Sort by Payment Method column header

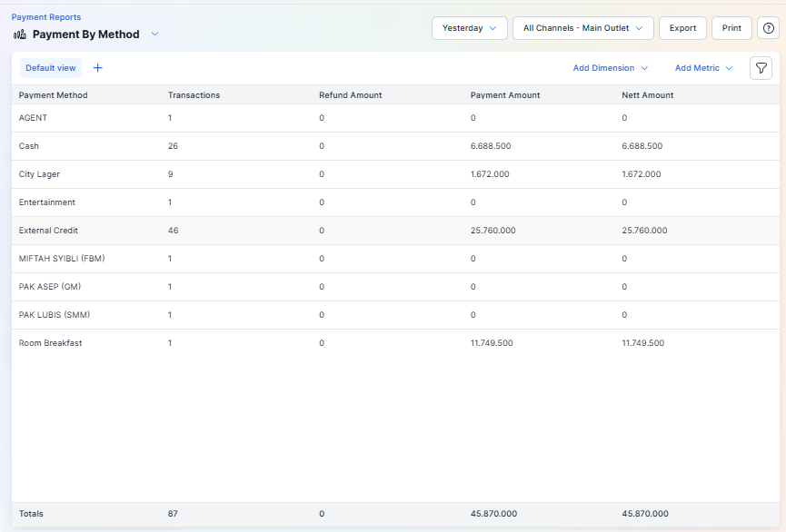[54, 95]
